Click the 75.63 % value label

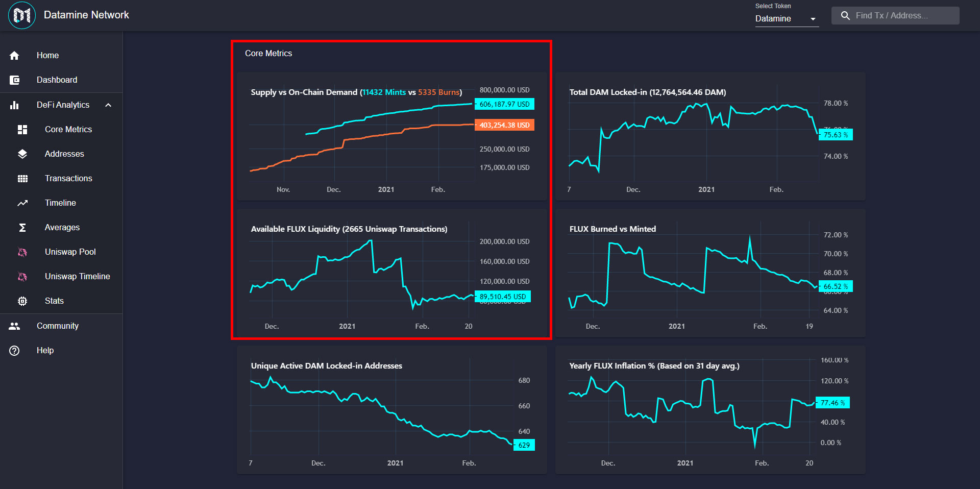pyautogui.click(x=836, y=135)
